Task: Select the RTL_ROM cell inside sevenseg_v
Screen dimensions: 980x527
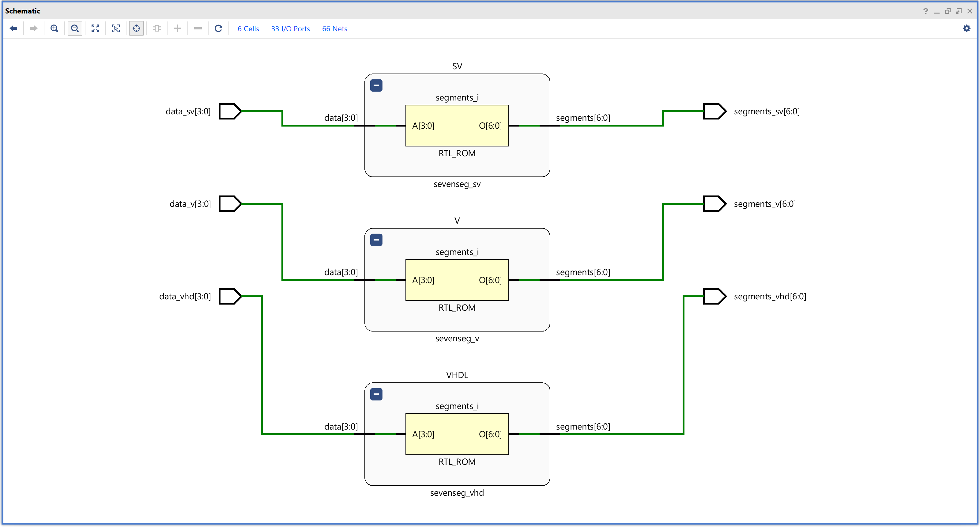Action: (457, 280)
